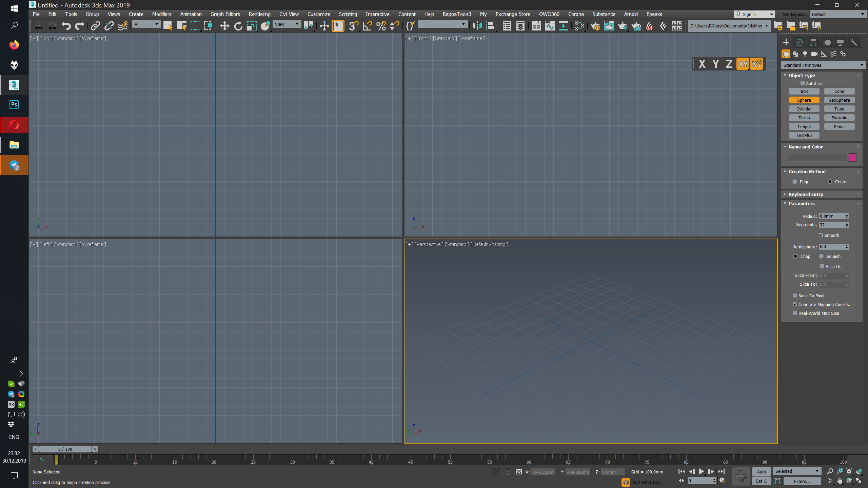Open Curve Editor icon
Viewport: 868px width, 488px height.
coord(550,26)
